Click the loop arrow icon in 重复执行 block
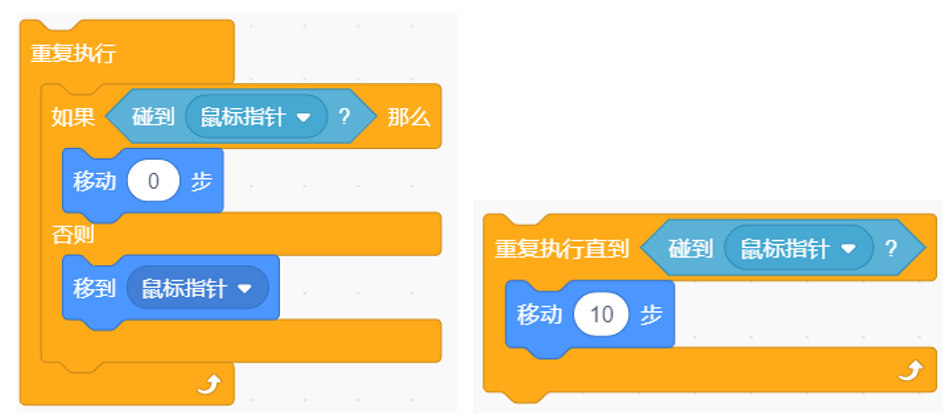 point(209,383)
